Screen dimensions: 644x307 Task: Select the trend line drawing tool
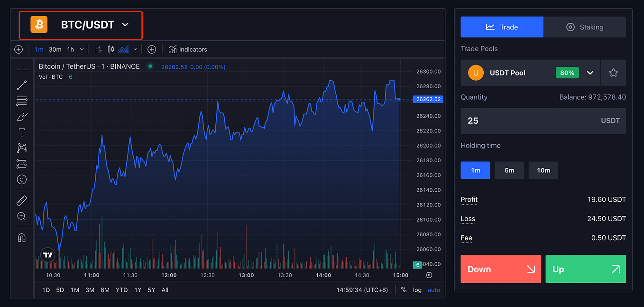click(22, 85)
